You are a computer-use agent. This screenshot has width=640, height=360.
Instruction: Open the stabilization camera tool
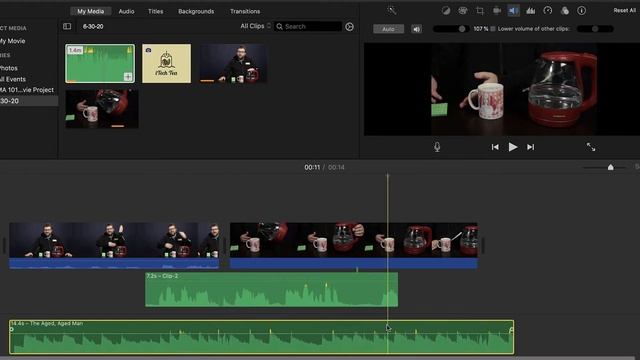[x=497, y=11]
